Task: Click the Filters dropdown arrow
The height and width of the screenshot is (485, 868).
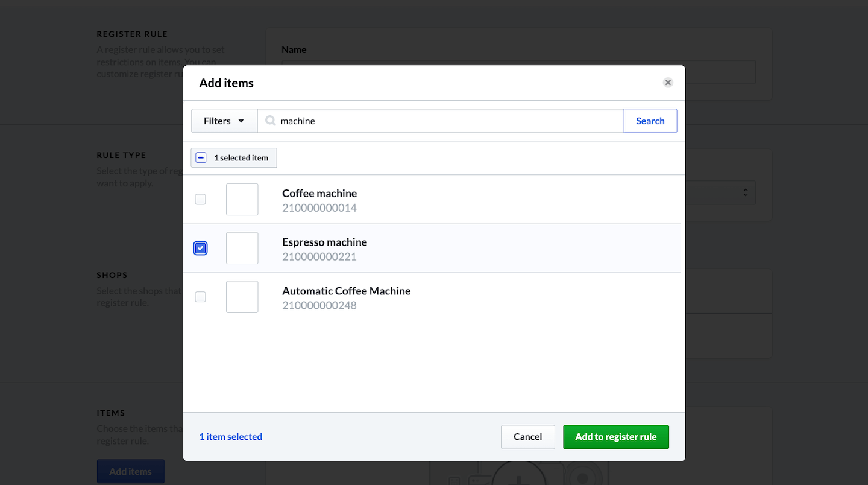Action: pos(241,121)
